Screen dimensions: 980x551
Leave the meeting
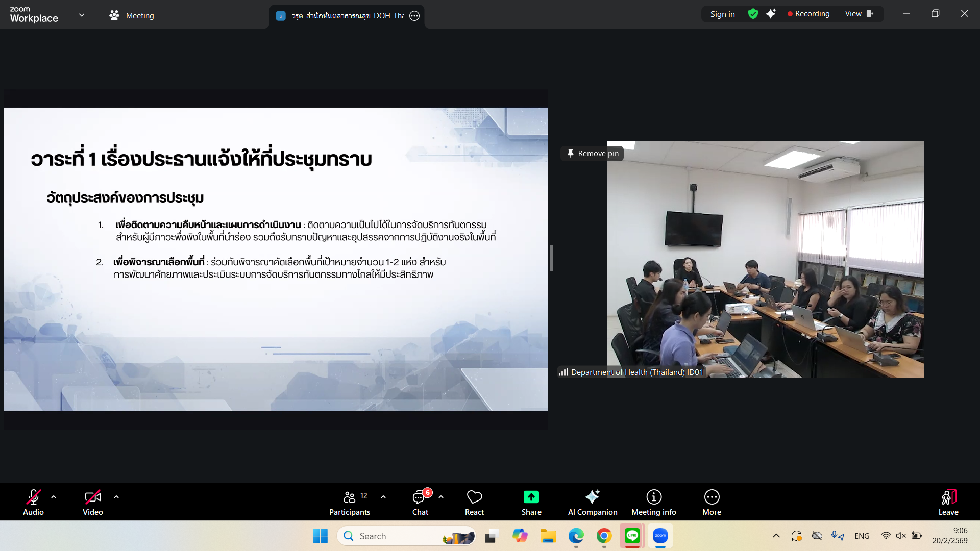pyautogui.click(x=948, y=503)
